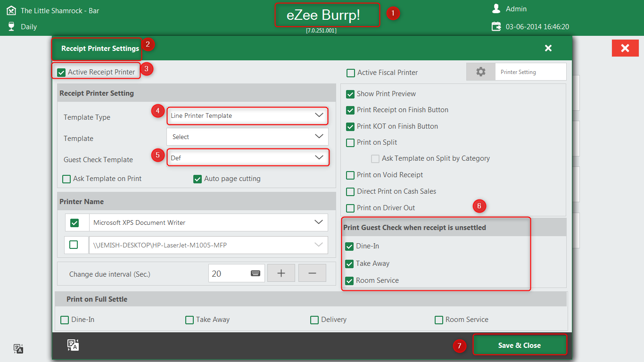Click the Save & Close button
Screen dimensions: 644x362
point(520,346)
